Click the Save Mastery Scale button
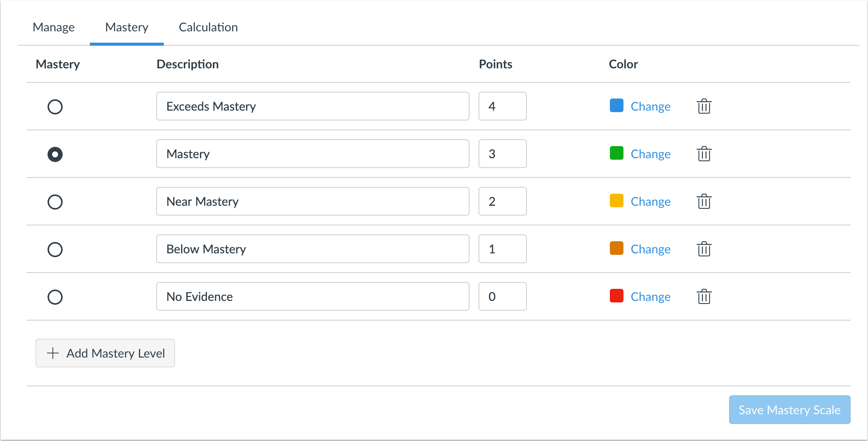This screenshot has width=868, height=441. click(790, 410)
